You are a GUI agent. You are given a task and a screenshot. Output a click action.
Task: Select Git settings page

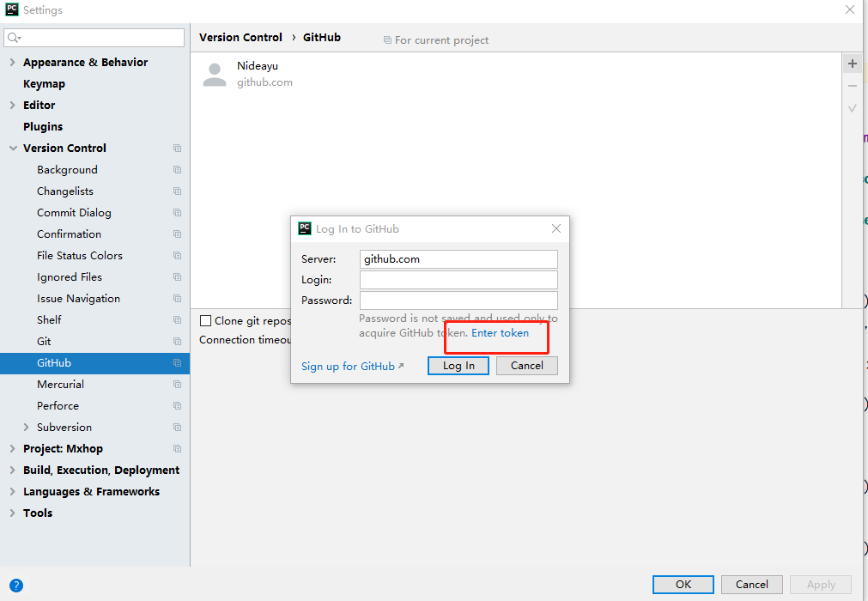pyautogui.click(x=44, y=342)
